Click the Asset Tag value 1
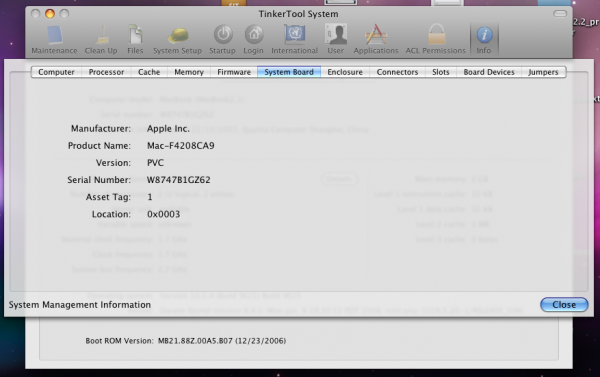Screen dimensions: 600x377 coord(150,197)
